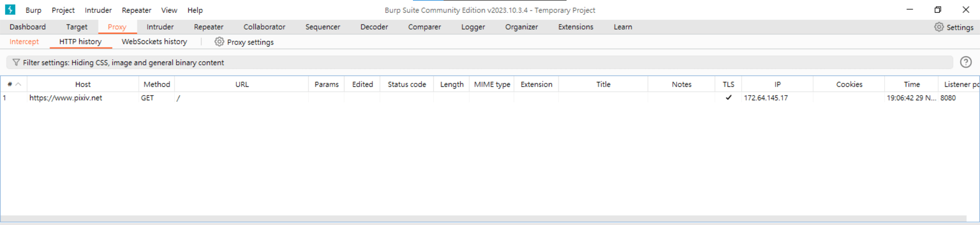Viewport: 980px width, 226px height.
Task: Open the Sequencer tab
Action: [x=323, y=27]
